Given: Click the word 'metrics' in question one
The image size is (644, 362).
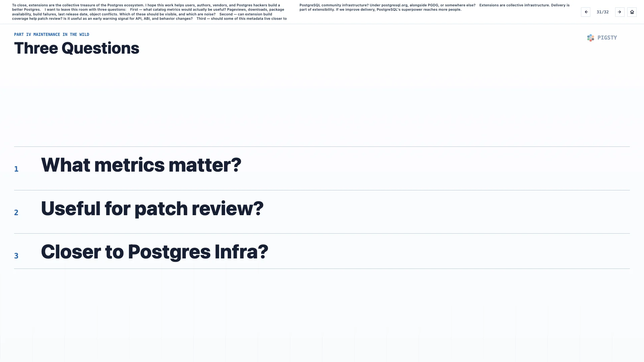Looking at the screenshot, I should tap(129, 165).
